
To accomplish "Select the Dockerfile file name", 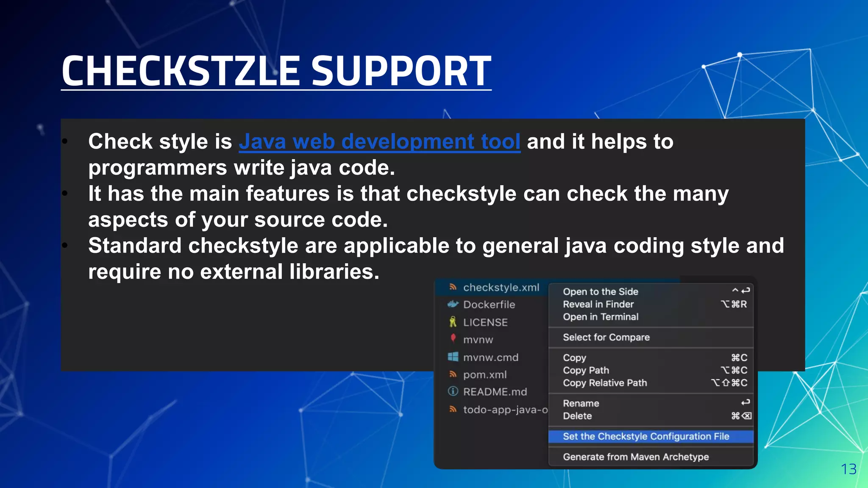I will (489, 305).
